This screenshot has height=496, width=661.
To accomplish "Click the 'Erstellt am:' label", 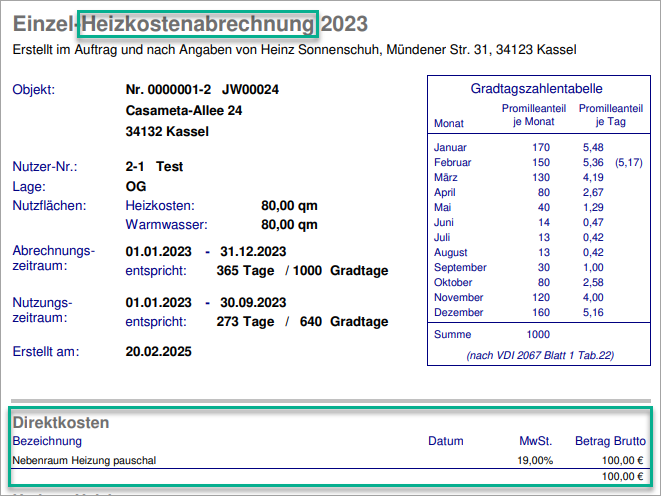I will click(x=46, y=351).
